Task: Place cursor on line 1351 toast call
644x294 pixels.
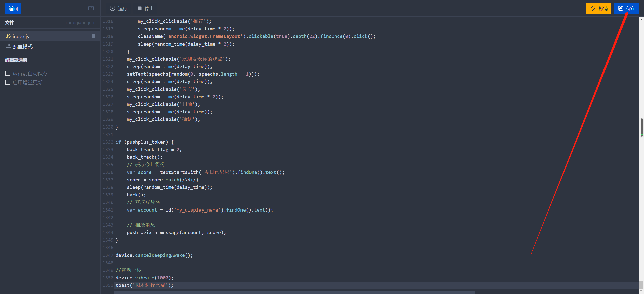Action: point(144,285)
